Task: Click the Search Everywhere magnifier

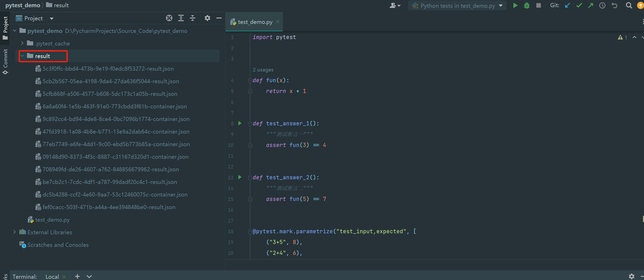Action: [629, 5]
